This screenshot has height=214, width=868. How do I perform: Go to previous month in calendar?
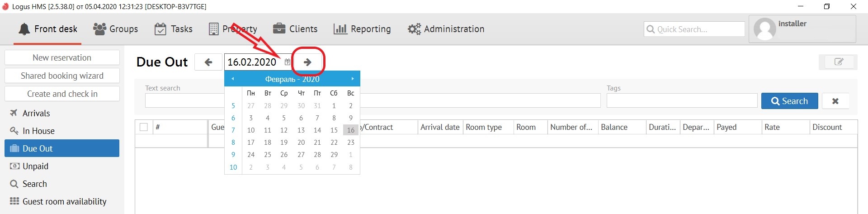coord(233,79)
